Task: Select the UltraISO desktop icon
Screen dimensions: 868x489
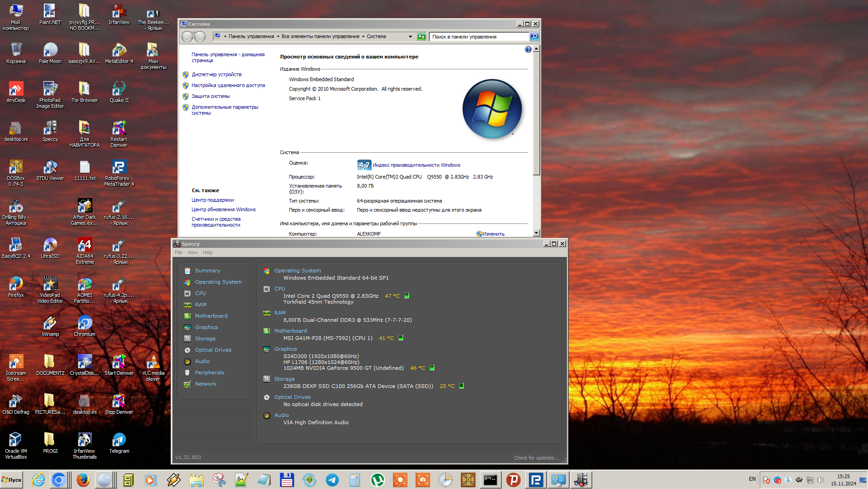Action: (x=50, y=248)
